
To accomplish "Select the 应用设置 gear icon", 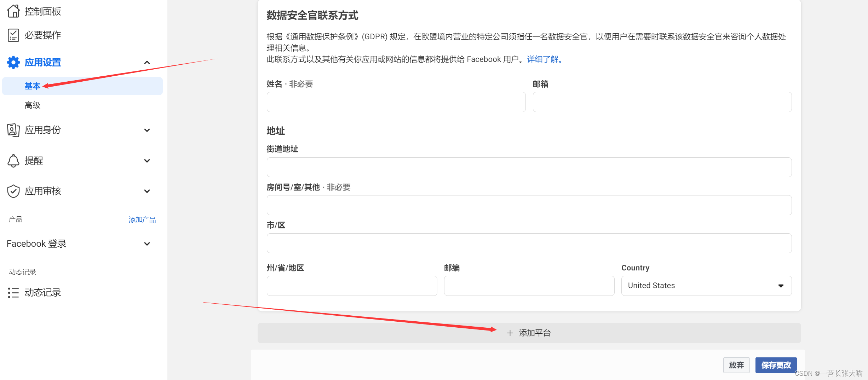I will pyautogui.click(x=13, y=62).
